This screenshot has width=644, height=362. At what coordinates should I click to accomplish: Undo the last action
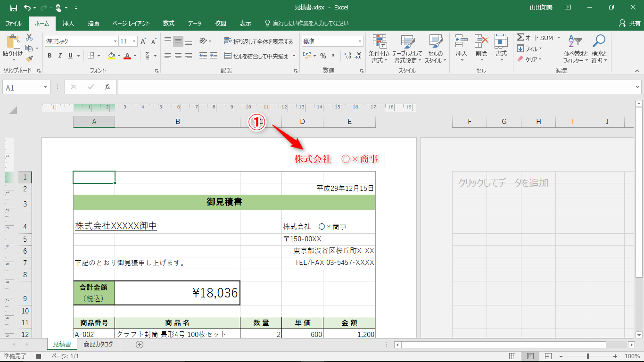27,8
